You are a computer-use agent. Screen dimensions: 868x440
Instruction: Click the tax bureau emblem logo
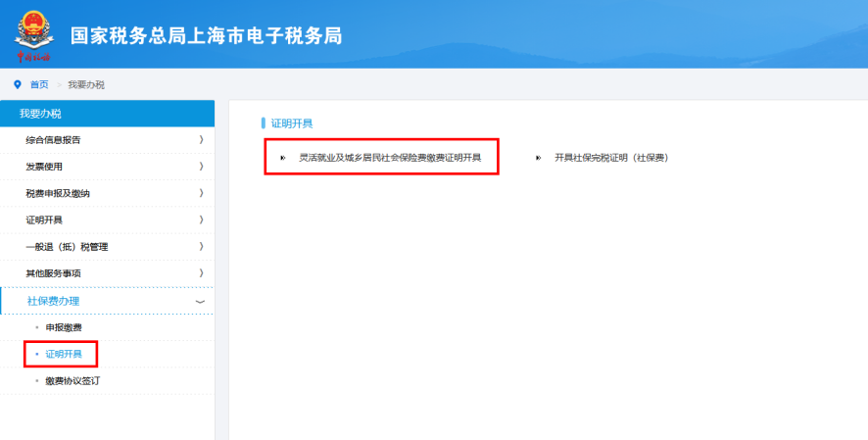coord(32,34)
